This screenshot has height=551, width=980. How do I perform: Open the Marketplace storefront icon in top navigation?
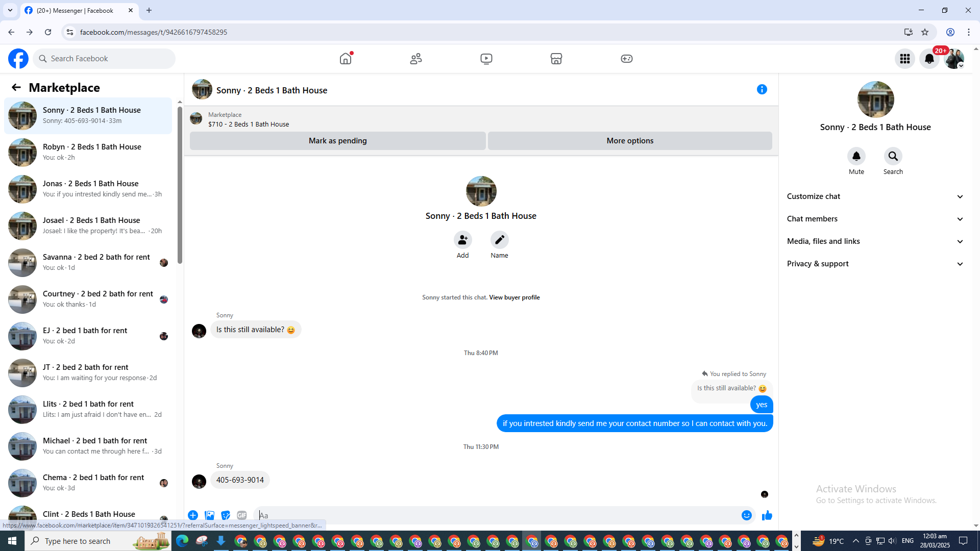(x=556, y=59)
